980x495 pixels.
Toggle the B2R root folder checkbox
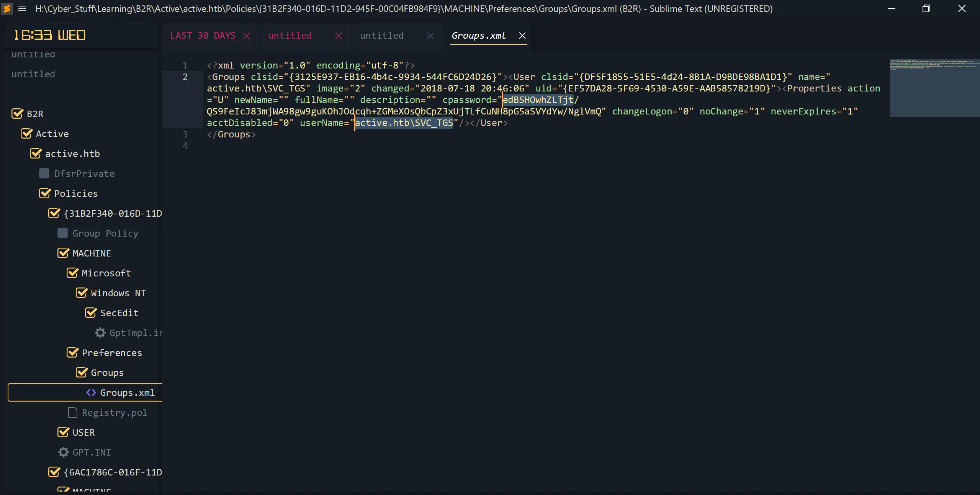[x=17, y=114]
